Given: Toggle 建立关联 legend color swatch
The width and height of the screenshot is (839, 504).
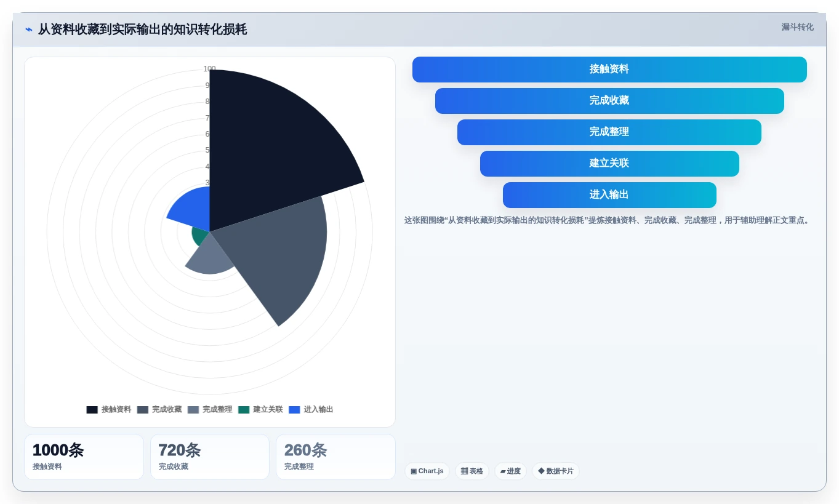Looking at the screenshot, I should [244, 410].
